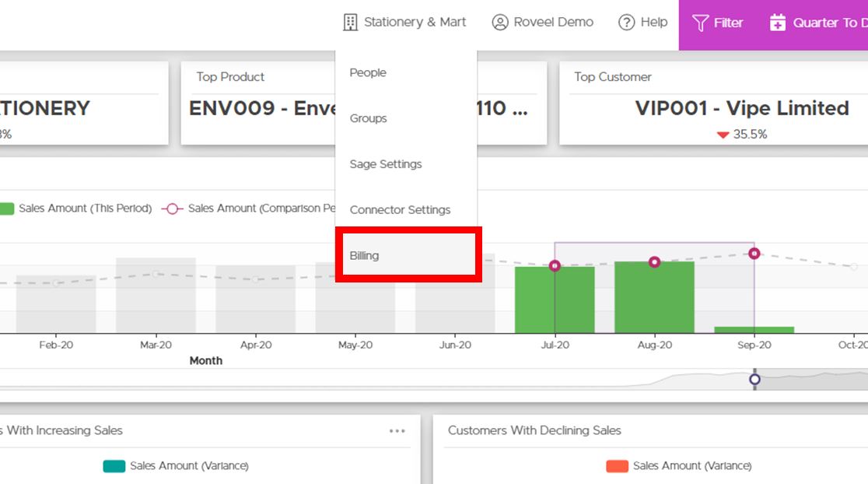Toggle Sales Amount (This Period) legend series
Viewport: 868px width, 484px height.
pyautogui.click(x=76, y=209)
